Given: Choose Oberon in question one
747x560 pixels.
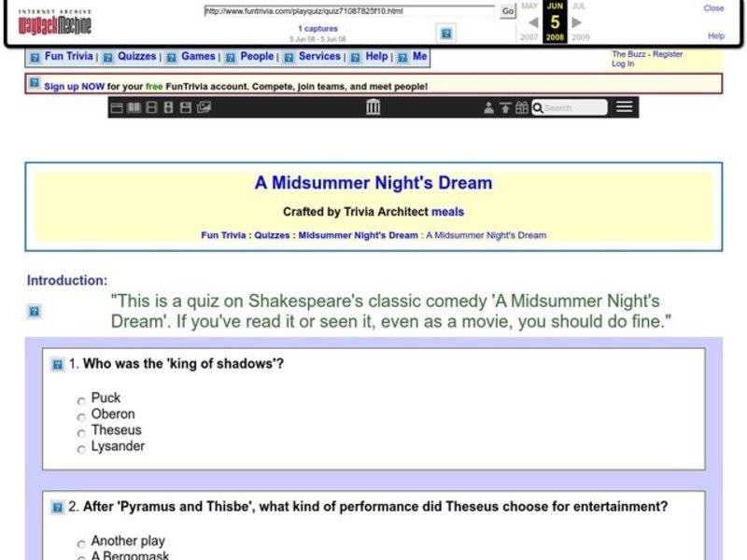Looking at the screenshot, I should tap(82, 414).
